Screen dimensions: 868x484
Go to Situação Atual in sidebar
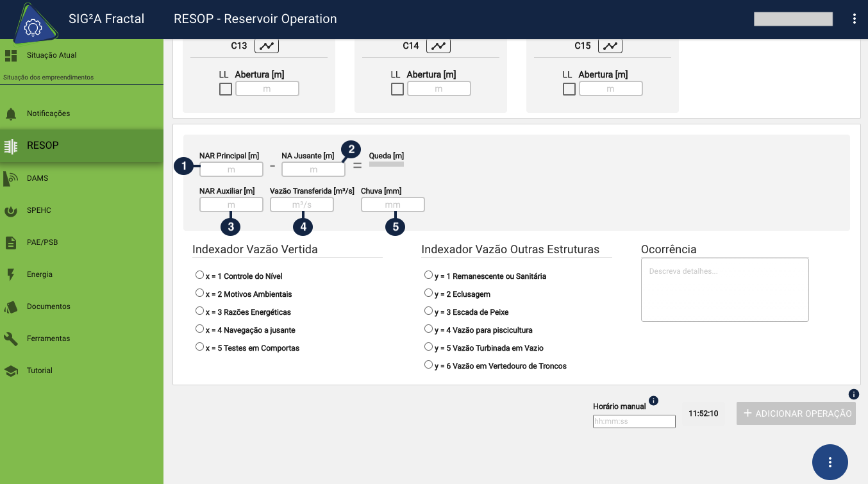click(x=51, y=55)
